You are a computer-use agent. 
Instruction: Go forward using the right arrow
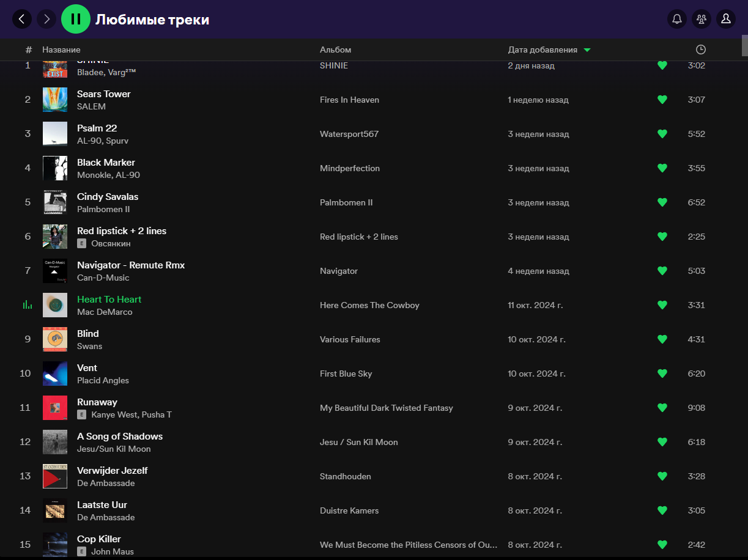46,20
